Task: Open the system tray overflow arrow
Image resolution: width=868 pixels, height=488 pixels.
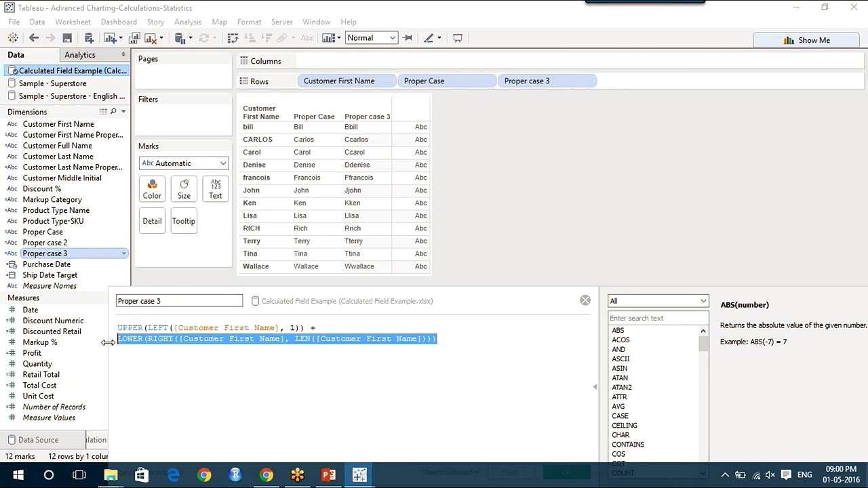Action: pyautogui.click(x=725, y=475)
